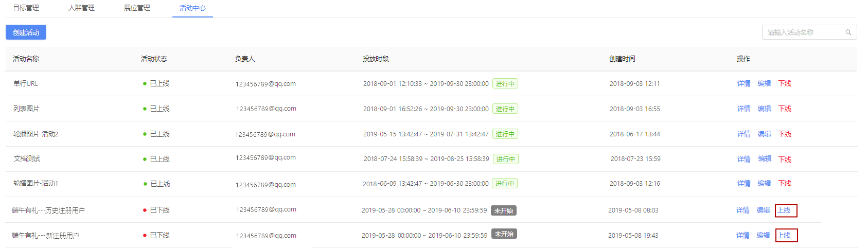Screen dimensions: 868x248
Task: Edit the 端午有礼---历史注册用户 activity
Action: click(763, 210)
